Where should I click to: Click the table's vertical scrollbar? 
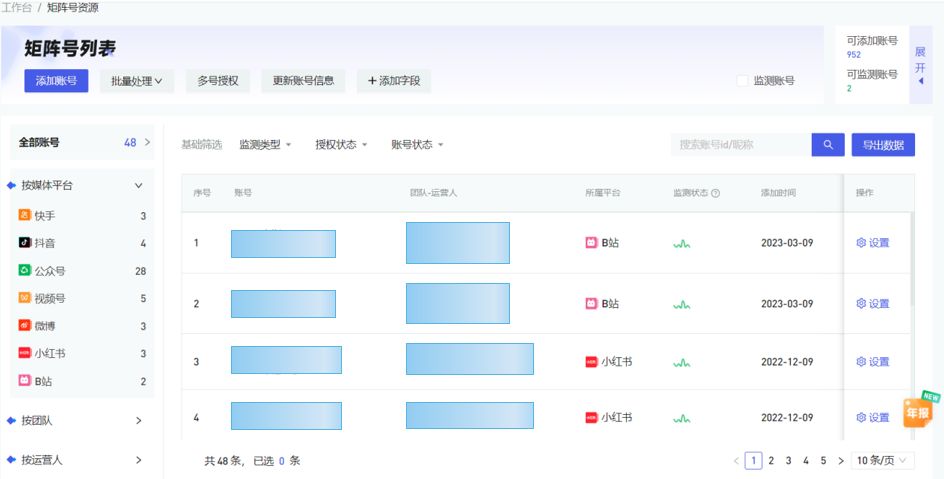point(911,259)
